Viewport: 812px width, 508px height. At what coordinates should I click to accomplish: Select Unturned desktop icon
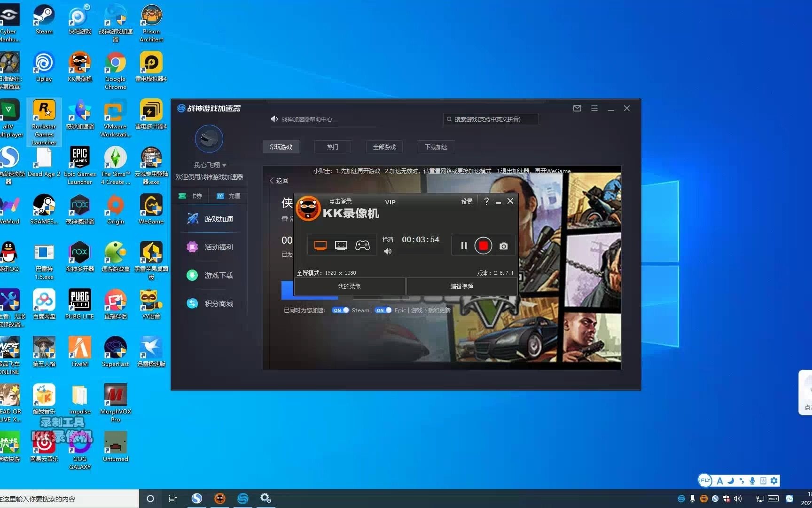(116, 447)
